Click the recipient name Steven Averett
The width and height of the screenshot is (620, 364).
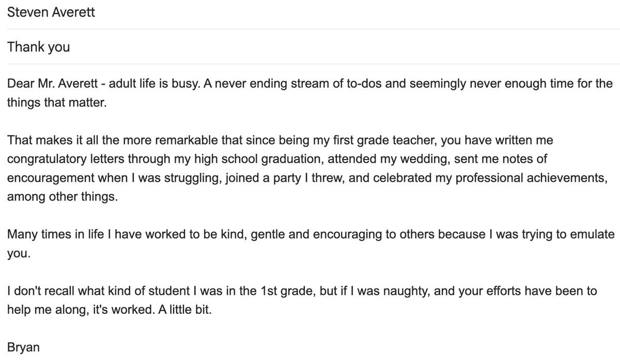[51, 12]
